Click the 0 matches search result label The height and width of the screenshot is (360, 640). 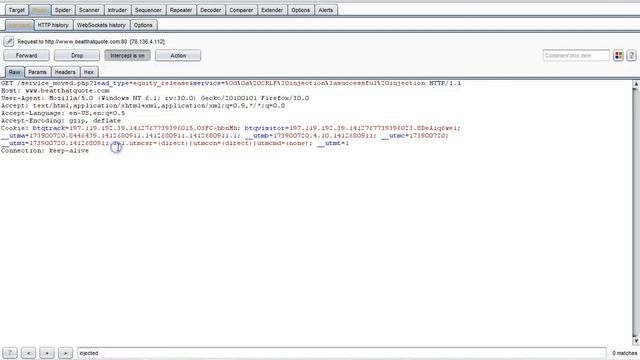pyautogui.click(x=624, y=353)
